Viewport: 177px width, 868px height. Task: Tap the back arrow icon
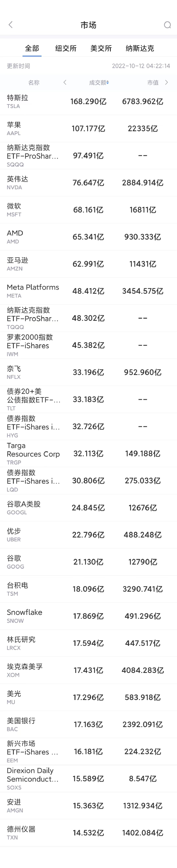(10, 25)
